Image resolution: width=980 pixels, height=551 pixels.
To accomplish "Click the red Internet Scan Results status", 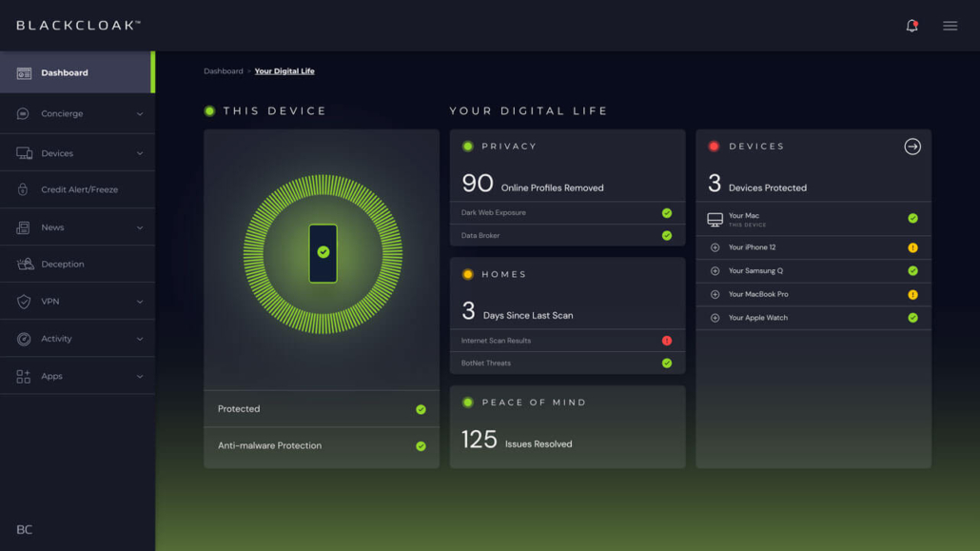I will coord(666,341).
